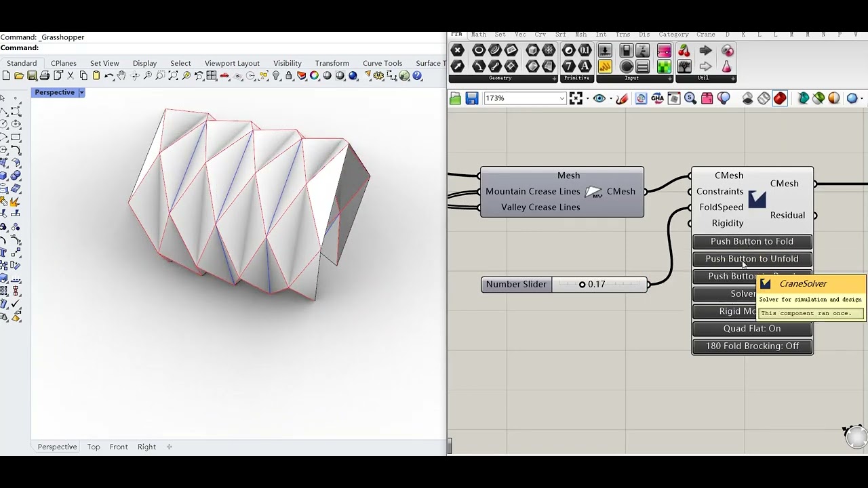Click the Zoom Extents canvas icon
Viewport: 868px width, 488px height.
pyautogui.click(x=576, y=99)
